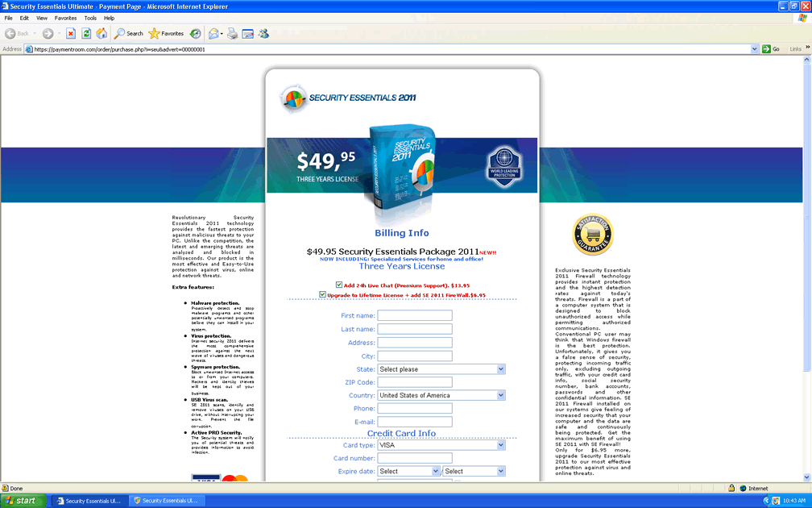
Task: Click the First name input field
Action: 415,316
